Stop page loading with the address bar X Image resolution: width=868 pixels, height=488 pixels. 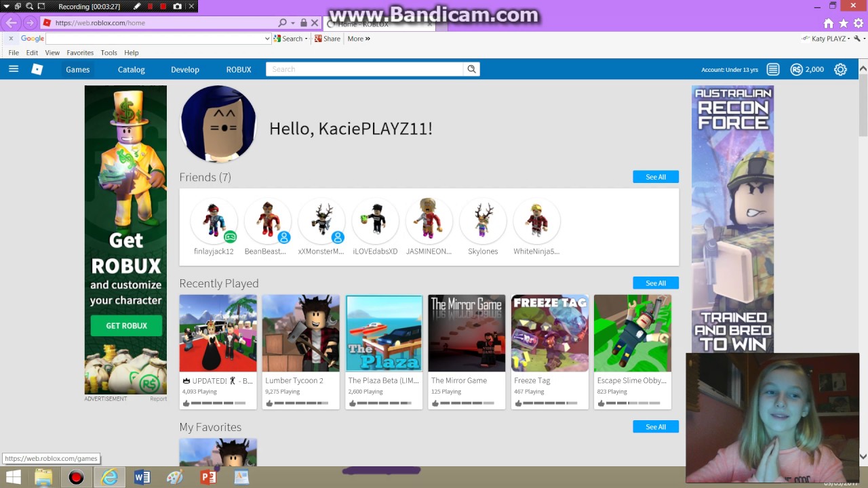click(x=315, y=22)
